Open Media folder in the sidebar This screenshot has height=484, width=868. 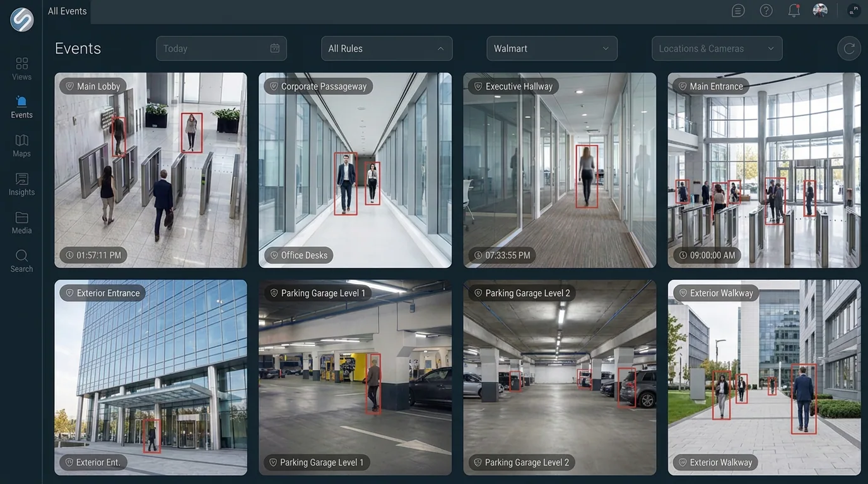pyautogui.click(x=21, y=222)
